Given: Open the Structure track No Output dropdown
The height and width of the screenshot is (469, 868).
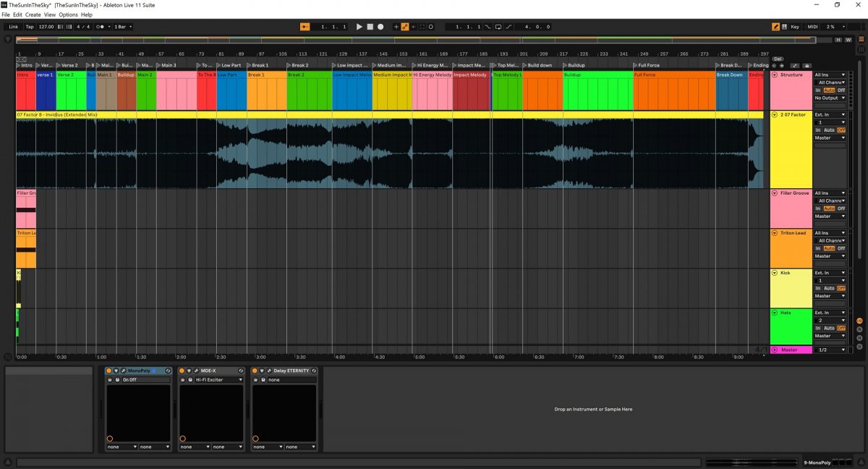Looking at the screenshot, I should [830, 98].
